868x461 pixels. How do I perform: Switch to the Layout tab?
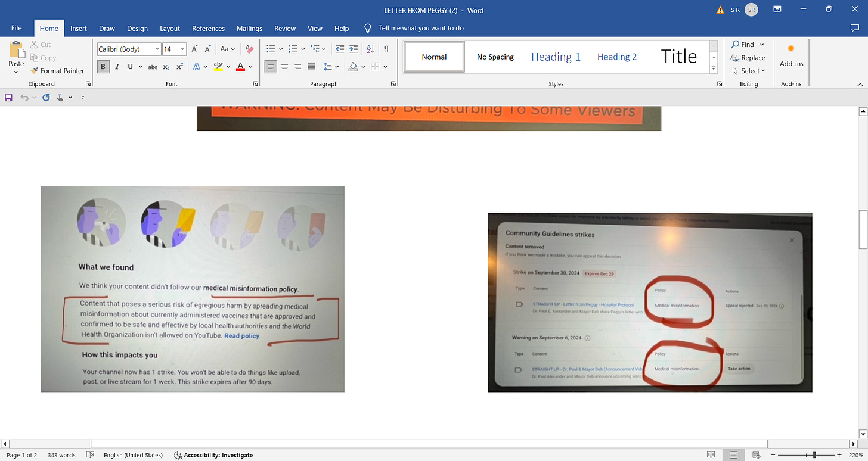tap(170, 28)
